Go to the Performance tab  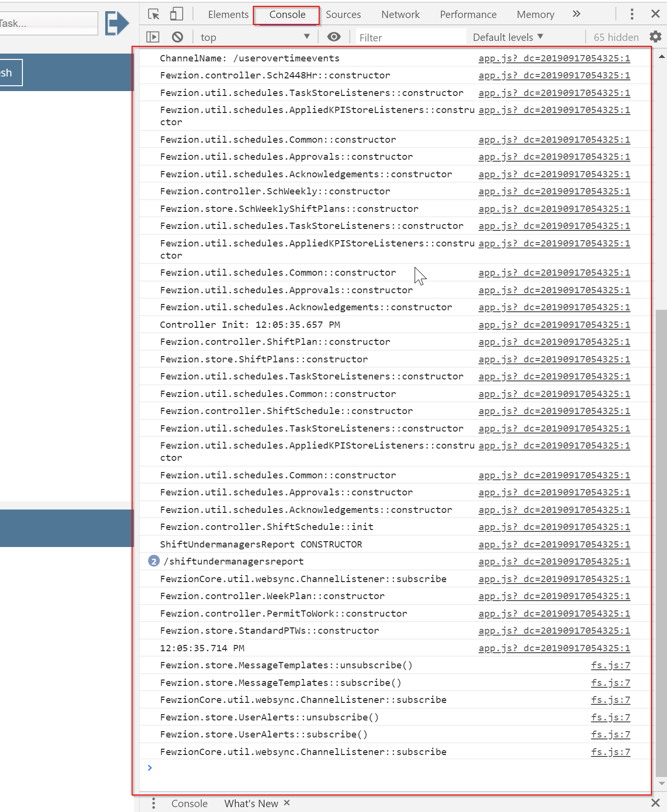click(x=468, y=15)
